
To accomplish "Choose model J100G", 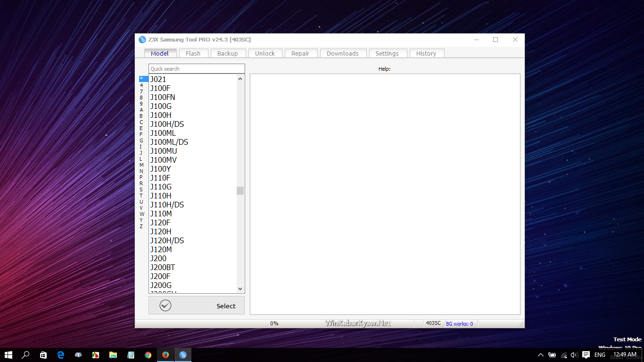I will 161,106.
